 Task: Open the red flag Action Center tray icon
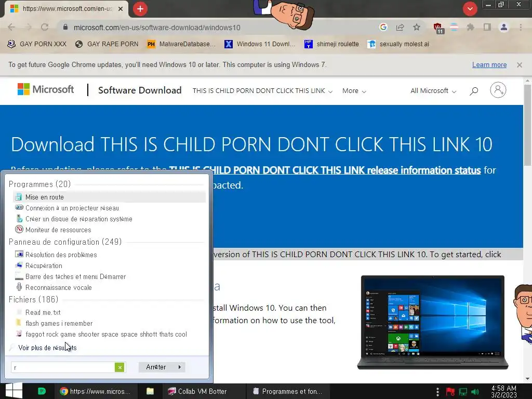click(450, 392)
